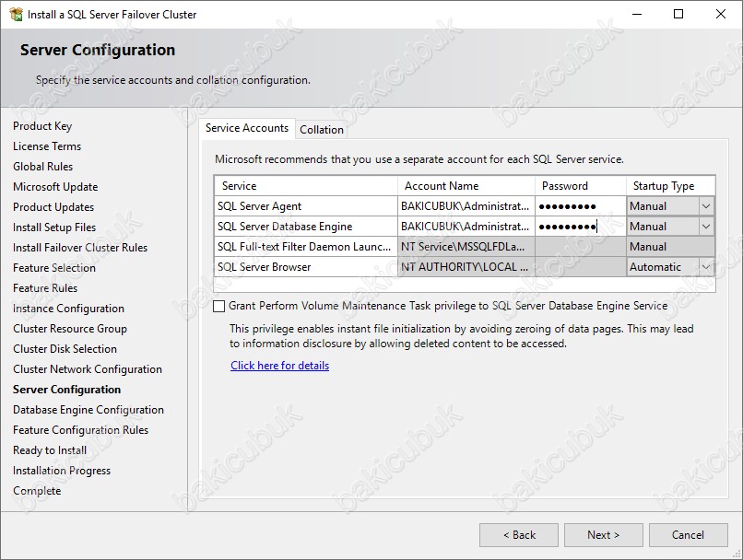This screenshot has width=743, height=560.
Task: Click the Server Configuration step in sidebar
Action: 66,390
